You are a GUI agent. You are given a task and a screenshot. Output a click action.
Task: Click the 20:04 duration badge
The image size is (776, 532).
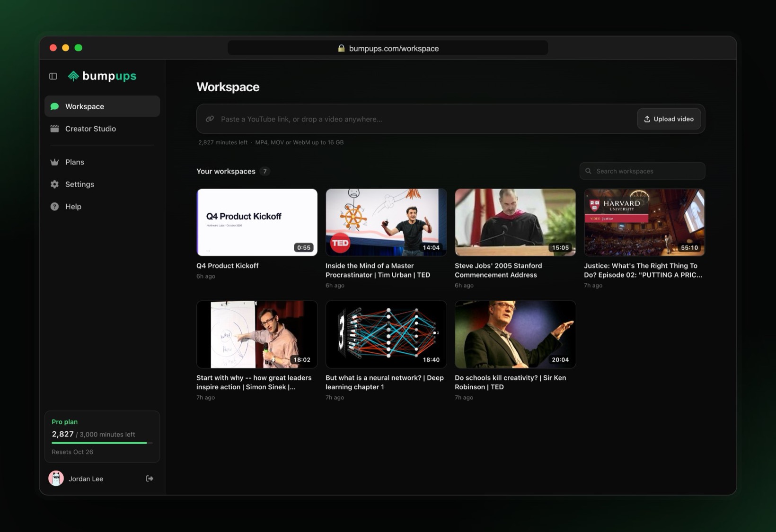click(560, 360)
